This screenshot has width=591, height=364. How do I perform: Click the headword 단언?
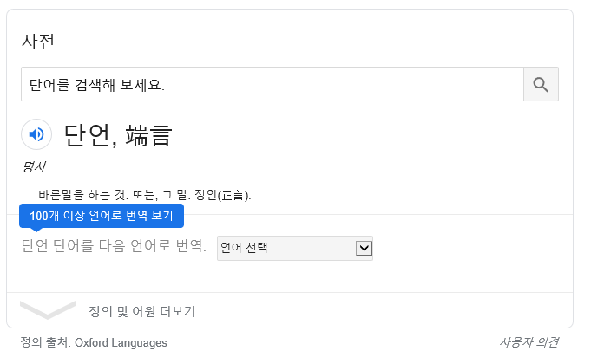[87, 135]
